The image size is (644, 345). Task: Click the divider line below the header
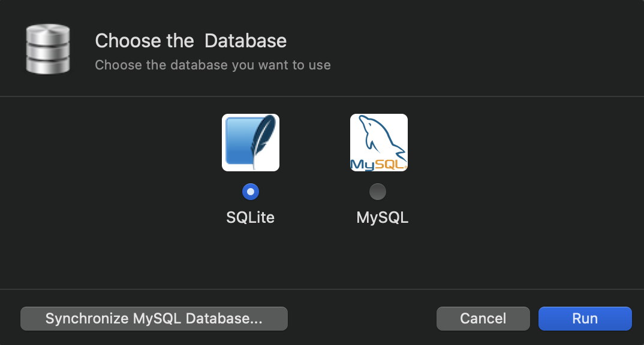[x=322, y=96]
